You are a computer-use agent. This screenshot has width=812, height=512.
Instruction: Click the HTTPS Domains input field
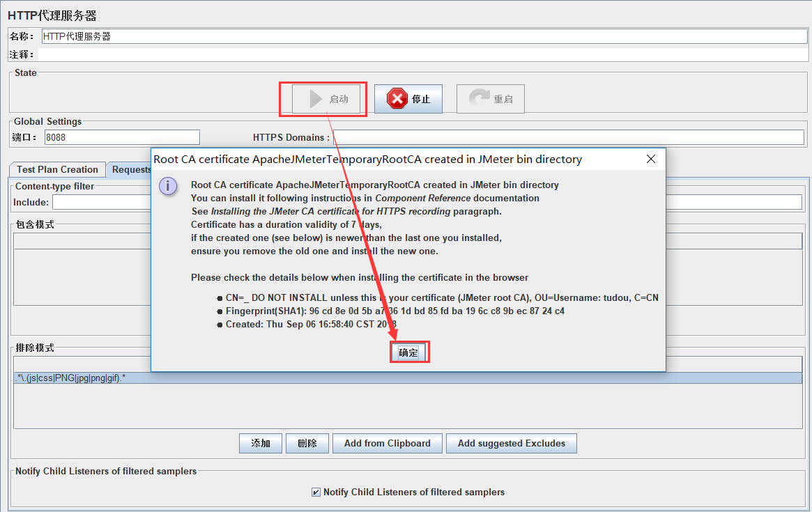click(x=569, y=137)
